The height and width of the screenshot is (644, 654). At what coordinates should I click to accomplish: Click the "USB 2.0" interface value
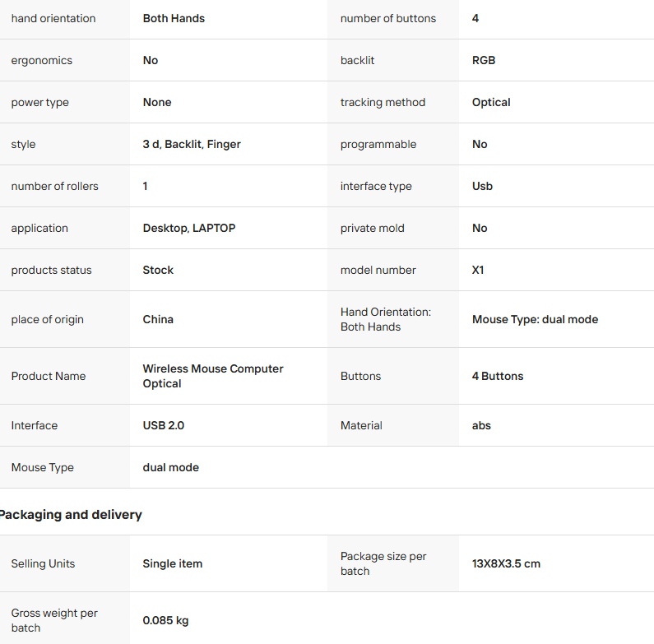pos(164,425)
